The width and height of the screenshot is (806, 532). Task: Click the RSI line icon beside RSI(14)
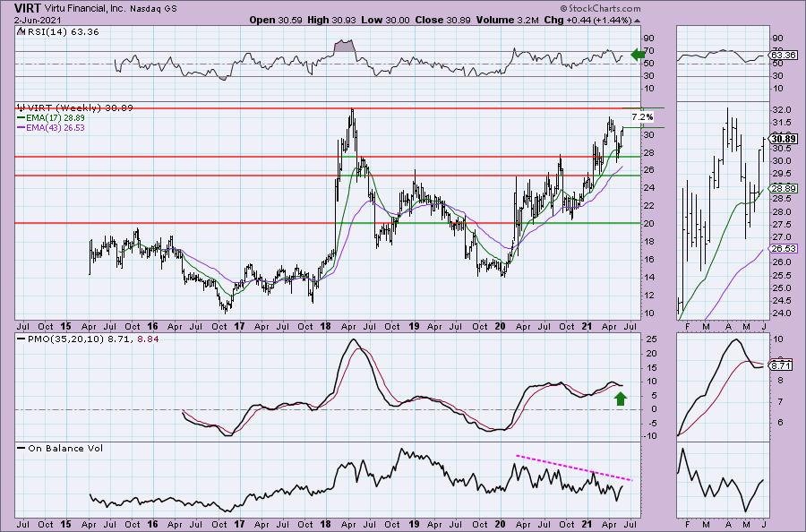click(21, 31)
